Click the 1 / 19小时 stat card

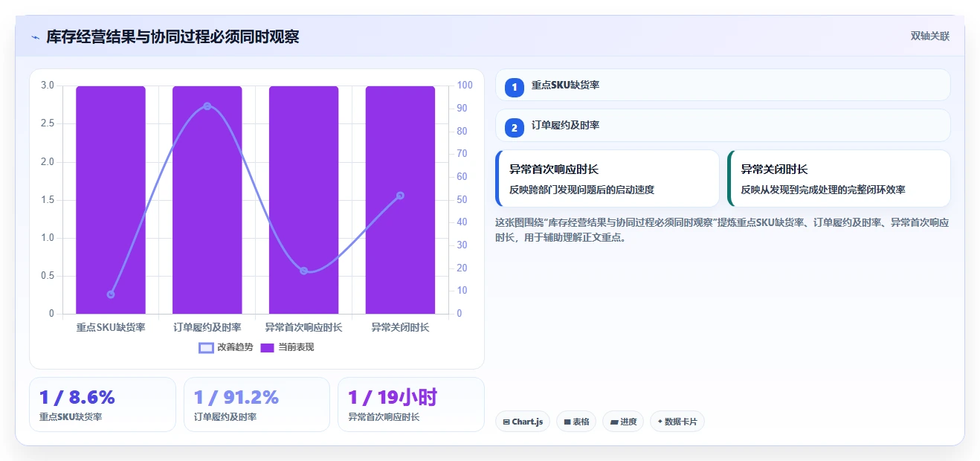click(411, 404)
